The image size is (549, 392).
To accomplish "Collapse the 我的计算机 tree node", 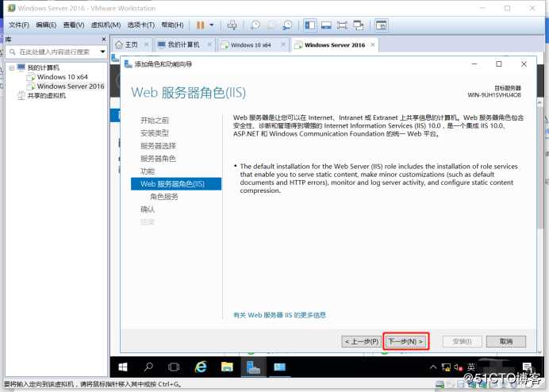I will point(12,67).
